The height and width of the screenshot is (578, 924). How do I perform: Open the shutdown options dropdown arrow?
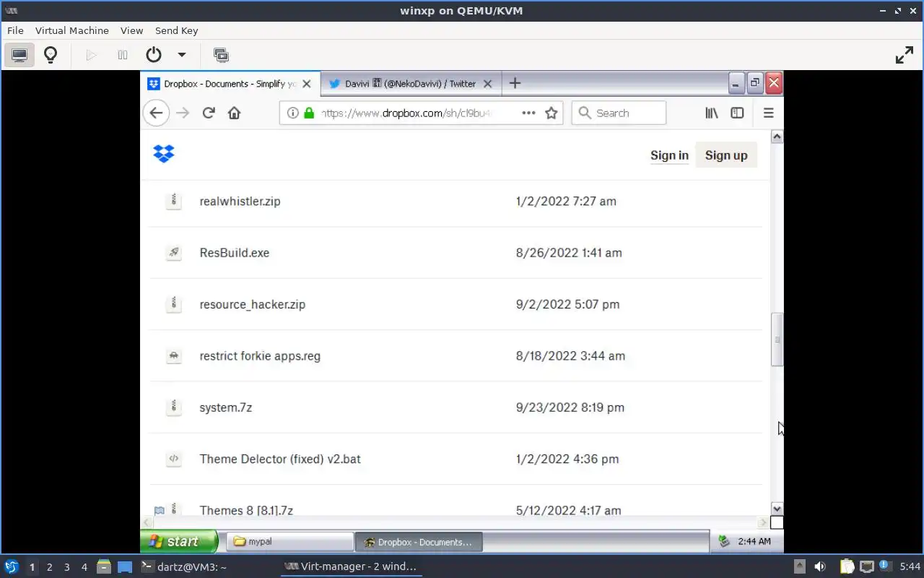pyautogui.click(x=182, y=55)
